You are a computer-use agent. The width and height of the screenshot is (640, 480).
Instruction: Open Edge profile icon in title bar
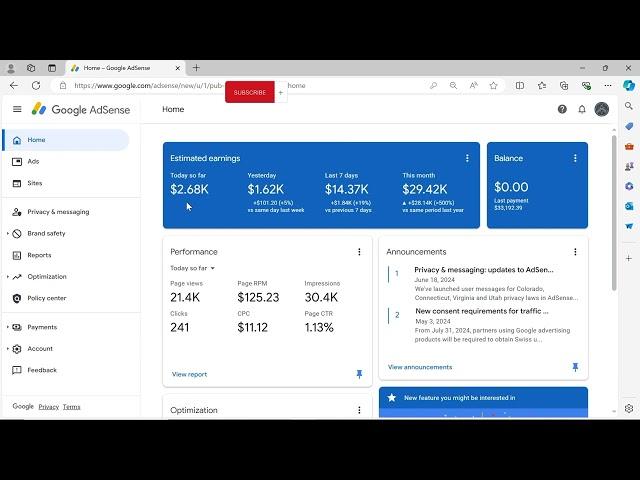[11, 68]
